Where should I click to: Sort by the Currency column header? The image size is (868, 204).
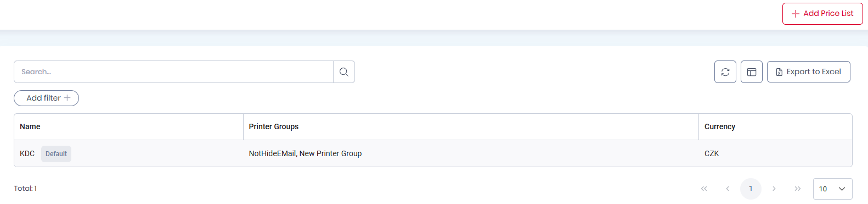point(720,126)
